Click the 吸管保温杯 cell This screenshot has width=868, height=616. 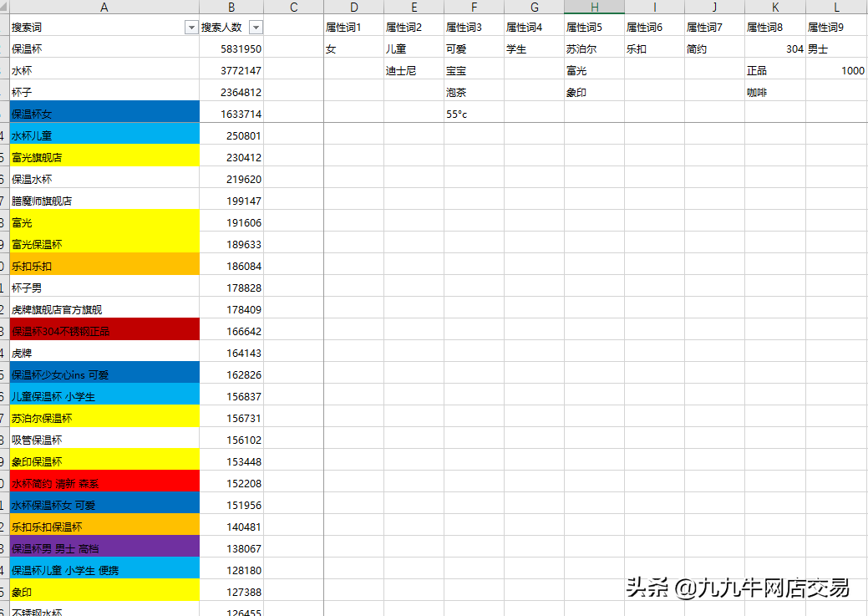click(x=104, y=440)
